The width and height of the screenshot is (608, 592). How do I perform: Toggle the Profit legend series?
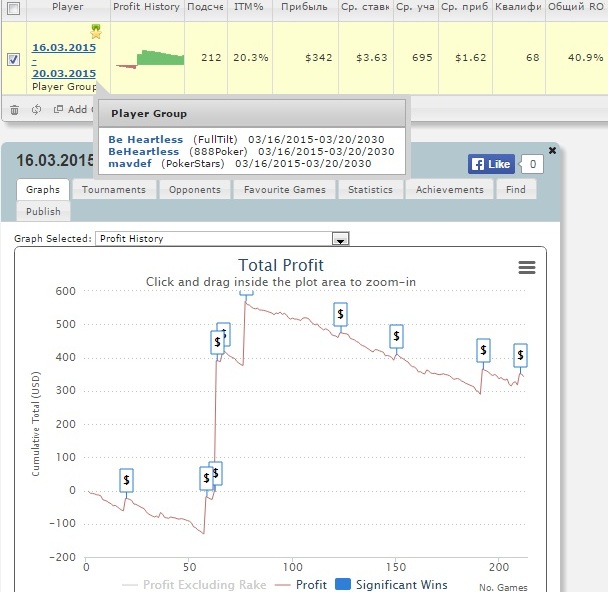click(x=301, y=584)
